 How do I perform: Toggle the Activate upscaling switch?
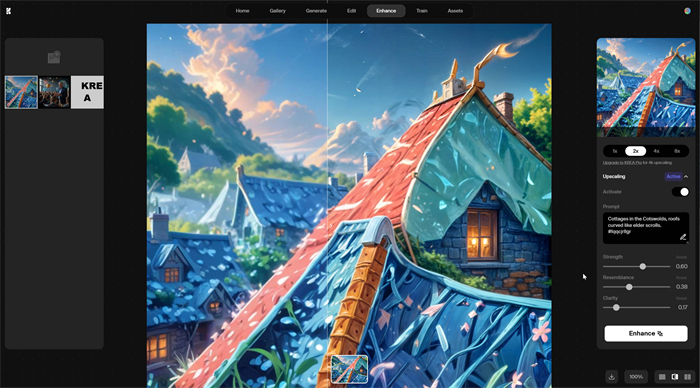(x=680, y=192)
